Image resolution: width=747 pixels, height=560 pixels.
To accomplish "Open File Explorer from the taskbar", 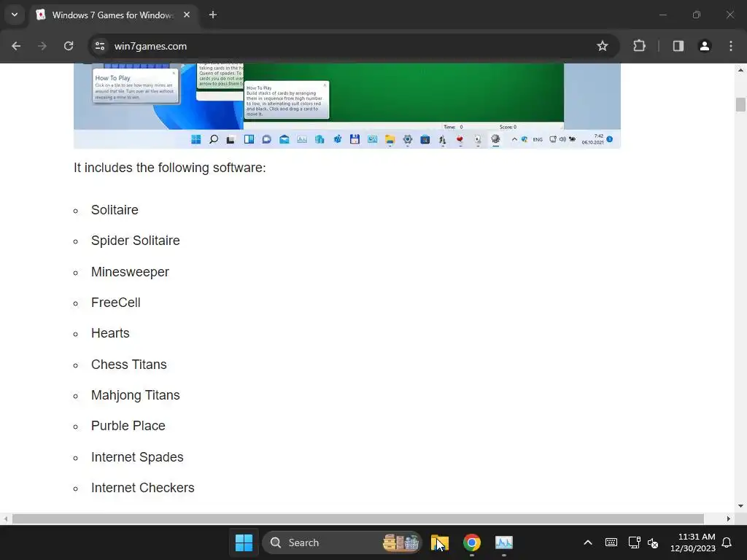I will [x=440, y=542].
